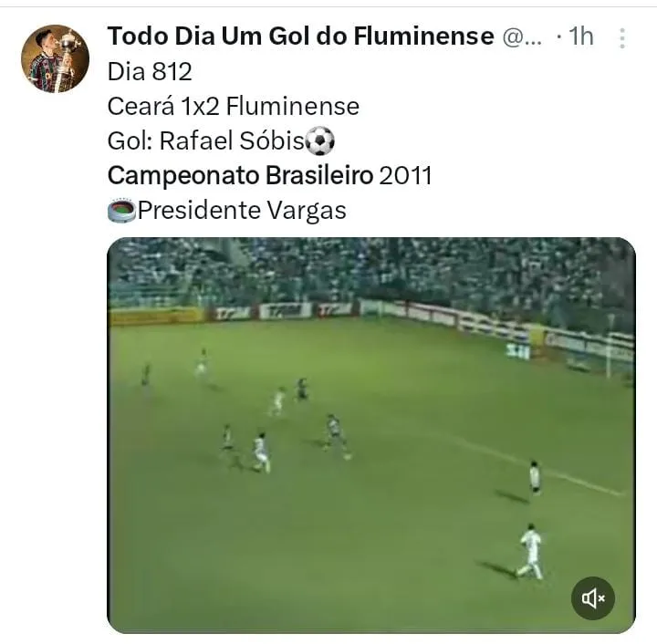Click the lone player standing near the penalty-area line
Image resolution: width=657 pixels, height=644 pixels.
click(534, 477)
